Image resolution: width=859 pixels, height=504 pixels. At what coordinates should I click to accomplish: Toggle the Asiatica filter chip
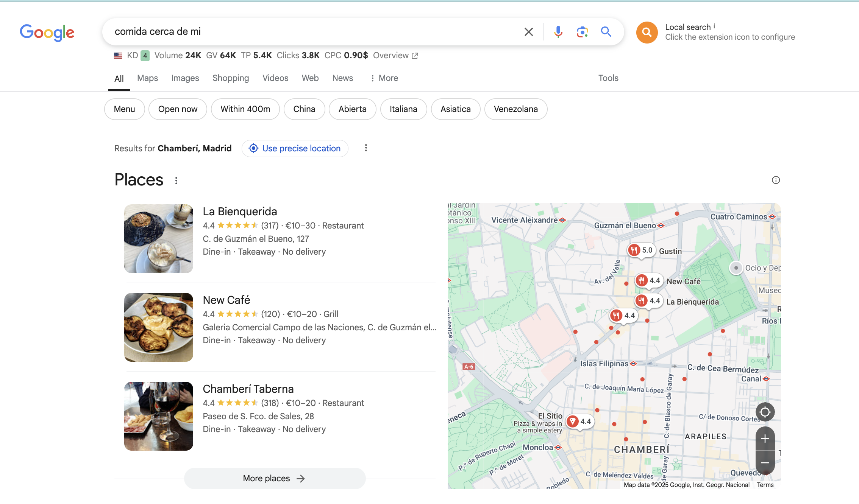click(x=456, y=109)
